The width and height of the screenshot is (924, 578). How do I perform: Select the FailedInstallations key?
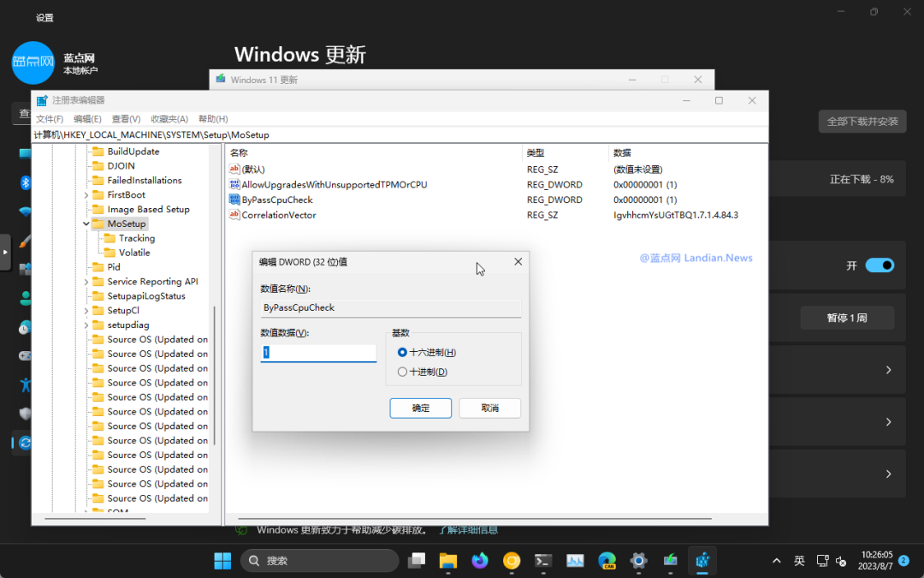[x=145, y=181]
